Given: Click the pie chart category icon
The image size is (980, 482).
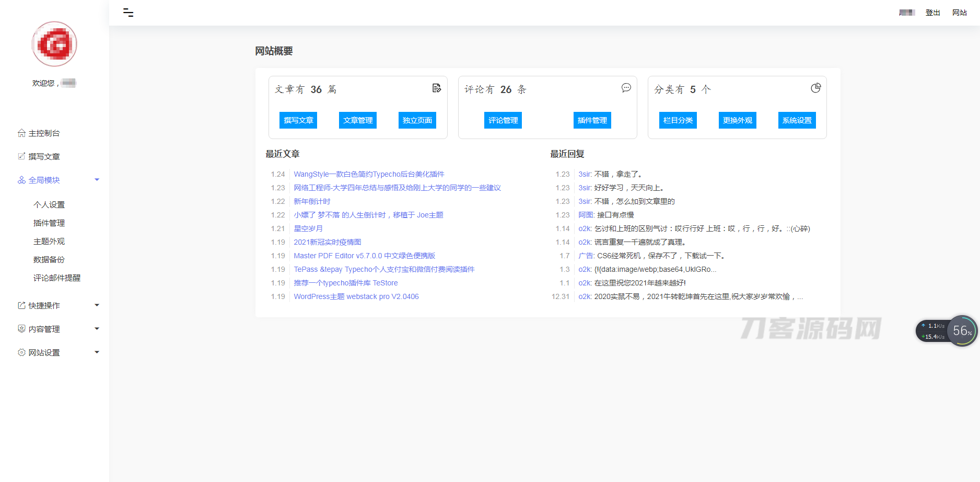Looking at the screenshot, I should (815, 88).
